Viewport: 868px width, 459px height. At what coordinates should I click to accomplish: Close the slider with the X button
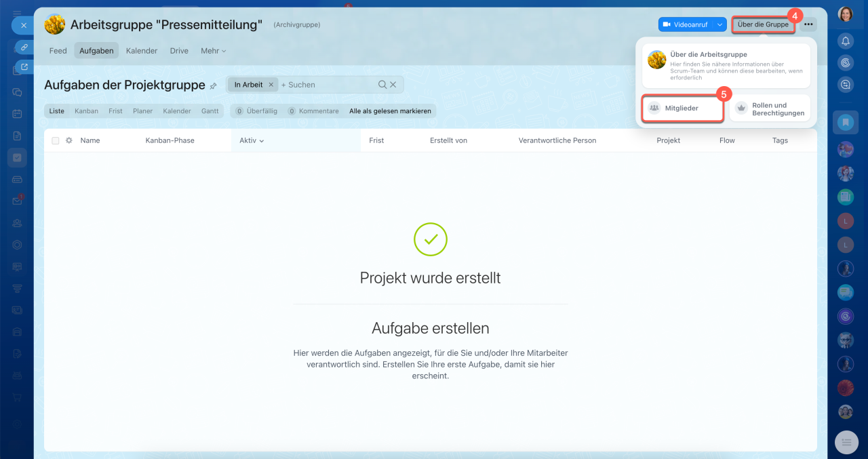(x=23, y=26)
